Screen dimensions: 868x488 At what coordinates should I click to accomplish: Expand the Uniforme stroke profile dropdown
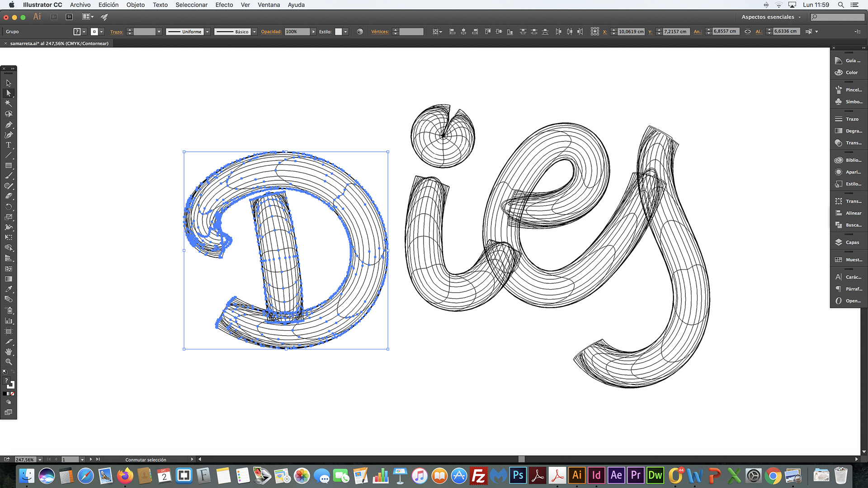208,32
